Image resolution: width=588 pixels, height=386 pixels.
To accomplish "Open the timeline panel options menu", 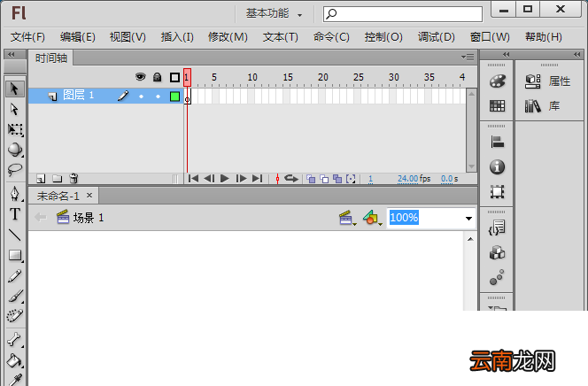I will [x=468, y=58].
